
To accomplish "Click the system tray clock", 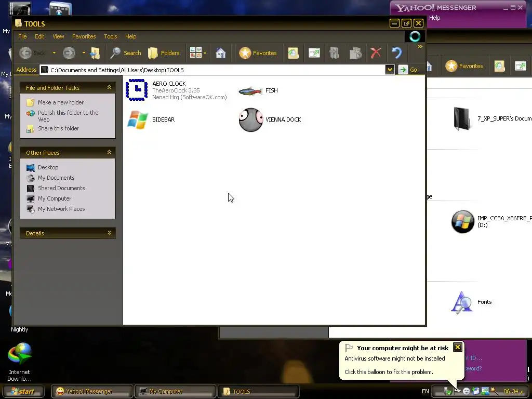I will pos(514,391).
